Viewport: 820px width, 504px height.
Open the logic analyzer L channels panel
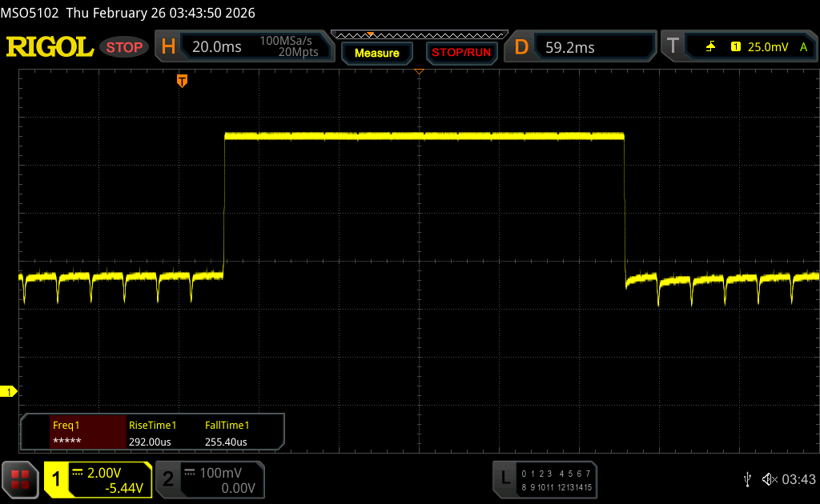click(x=546, y=479)
